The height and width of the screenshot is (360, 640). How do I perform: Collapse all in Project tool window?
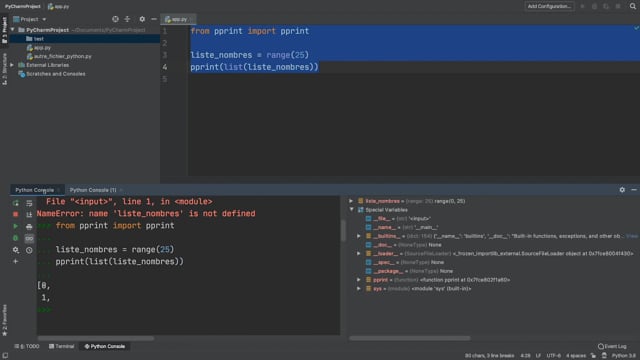pos(127,19)
